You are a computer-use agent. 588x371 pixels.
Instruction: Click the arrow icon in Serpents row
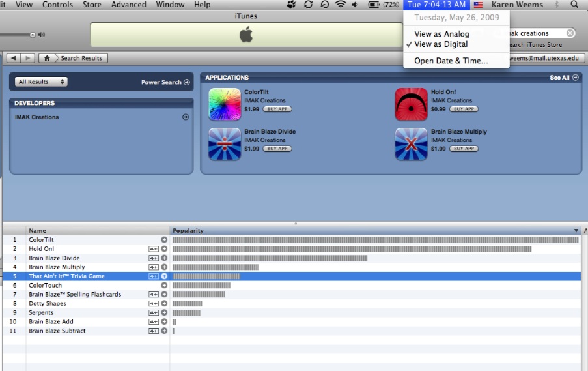164,312
